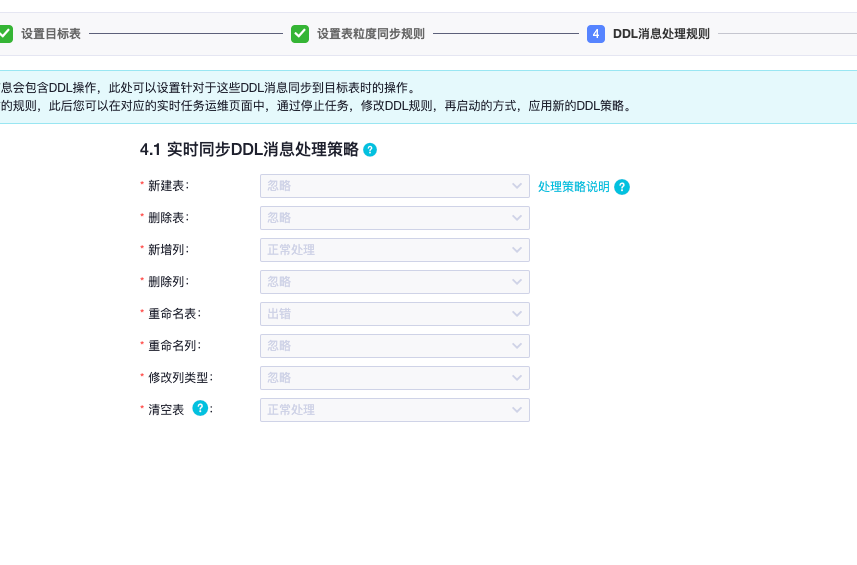Go to the 设置目标表 step
Screen dimensions: 857x565
[x=51, y=34]
